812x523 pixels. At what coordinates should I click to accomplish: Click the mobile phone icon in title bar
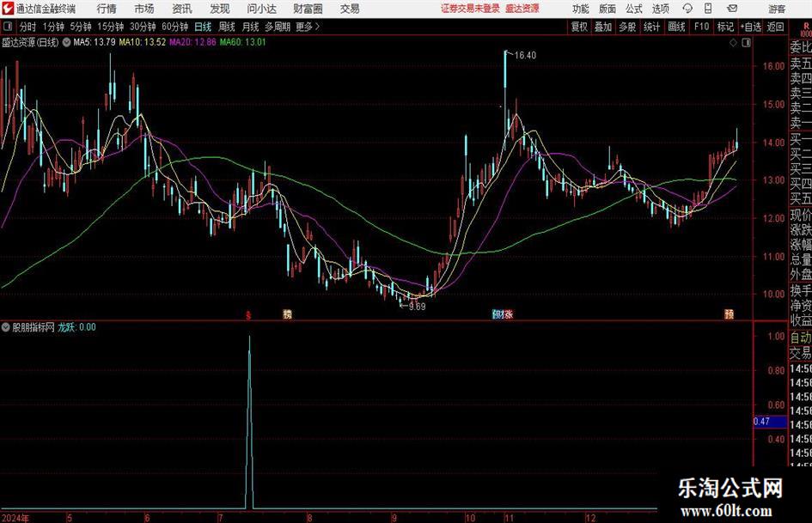coord(708,9)
